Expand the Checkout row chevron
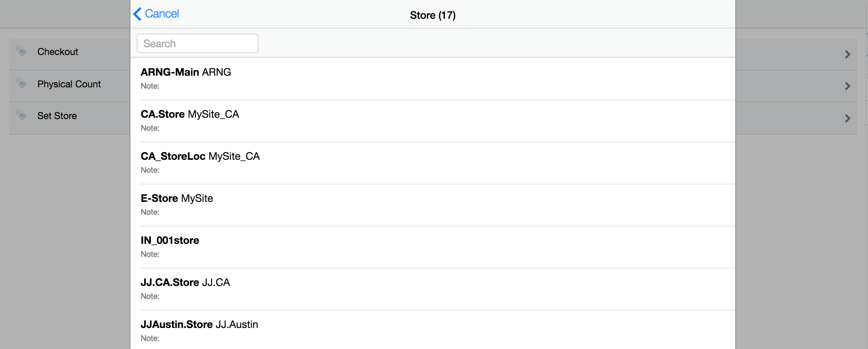 pyautogui.click(x=847, y=54)
